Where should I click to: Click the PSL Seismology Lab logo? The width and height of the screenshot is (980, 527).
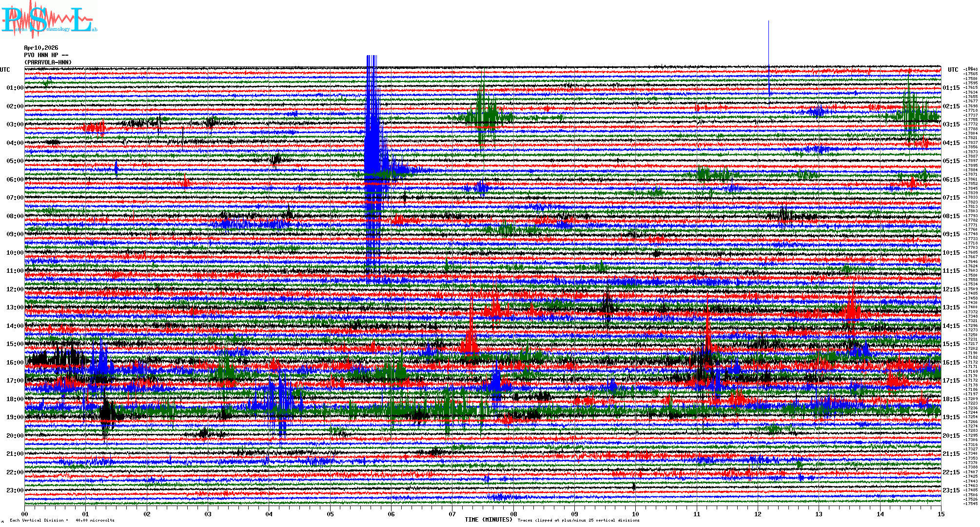point(49,20)
